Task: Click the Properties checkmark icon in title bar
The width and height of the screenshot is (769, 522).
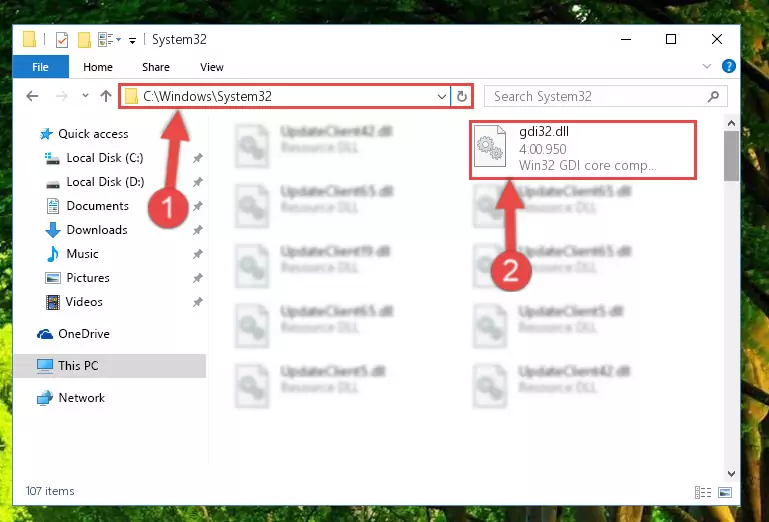Action: click(62, 40)
